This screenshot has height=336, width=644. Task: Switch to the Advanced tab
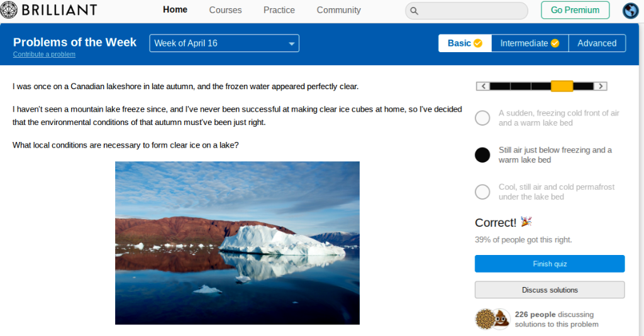(597, 43)
